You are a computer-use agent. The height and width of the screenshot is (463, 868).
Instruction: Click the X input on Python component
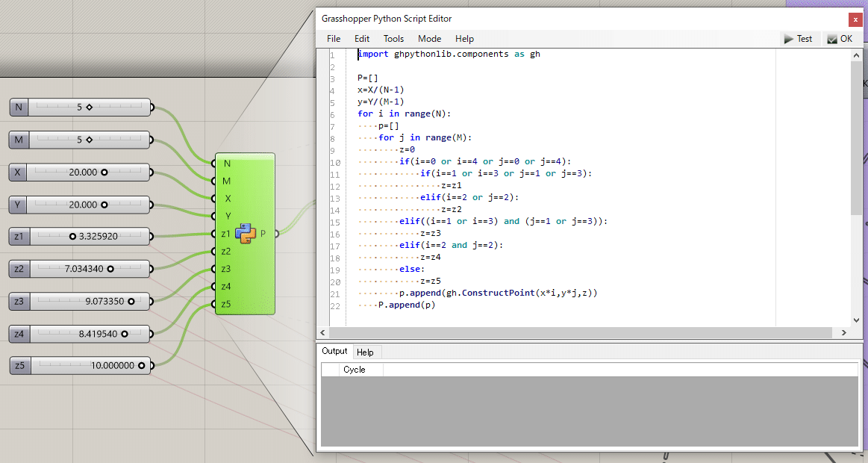coord(228,199)
